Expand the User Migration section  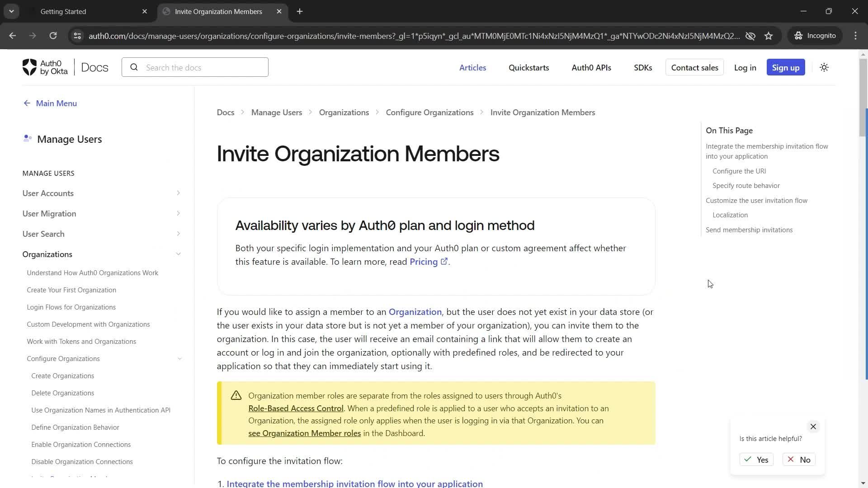tap(178, 213)
